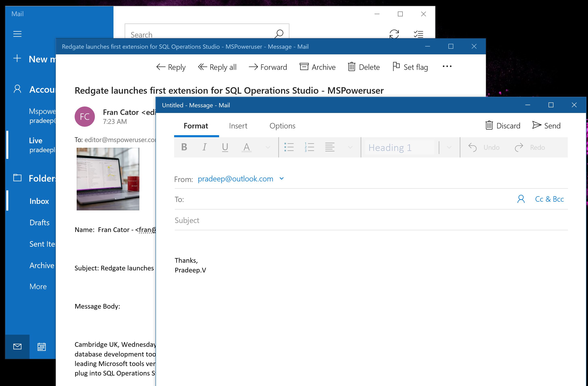Select the bulleted list icon
Image resolution: width=588 pixels, height=386 pixels.
coord(288,147)
